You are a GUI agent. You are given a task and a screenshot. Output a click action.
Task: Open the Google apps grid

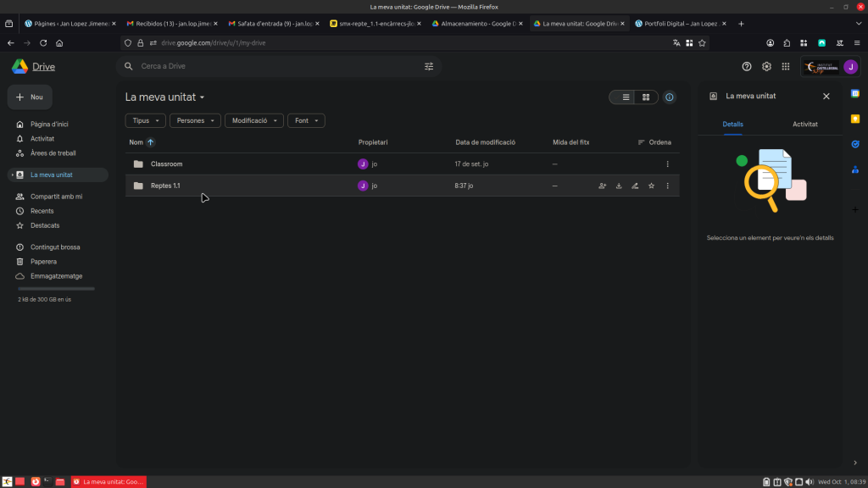[x=786, y=66]
